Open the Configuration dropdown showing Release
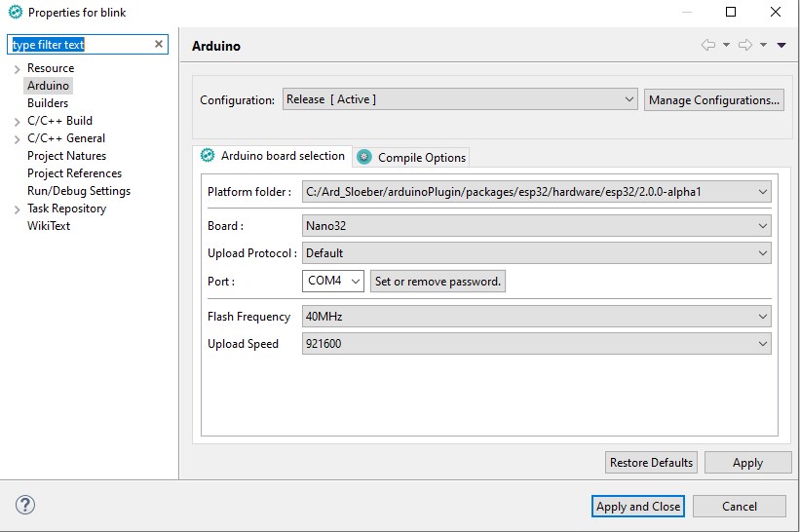Viewport: 800px width, 532px height. tap(460, 99)
